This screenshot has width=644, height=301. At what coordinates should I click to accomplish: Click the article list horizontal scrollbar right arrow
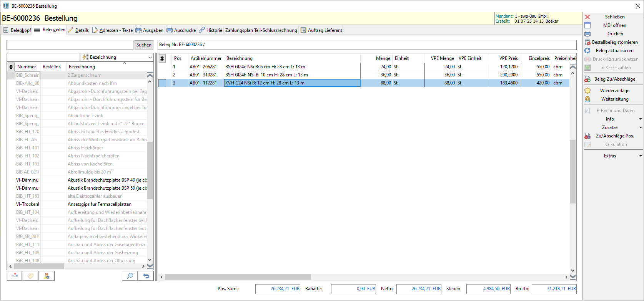[143, 266]
